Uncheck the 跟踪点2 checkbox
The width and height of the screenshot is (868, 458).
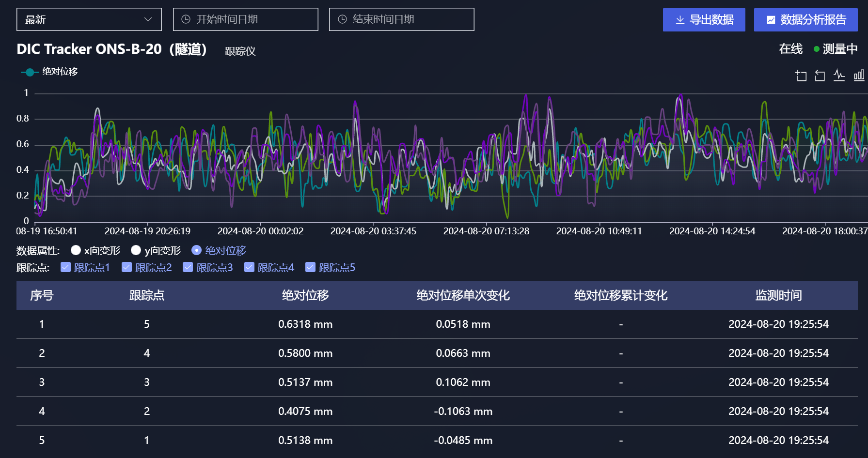pyautogui.click(x=126, y=267)
